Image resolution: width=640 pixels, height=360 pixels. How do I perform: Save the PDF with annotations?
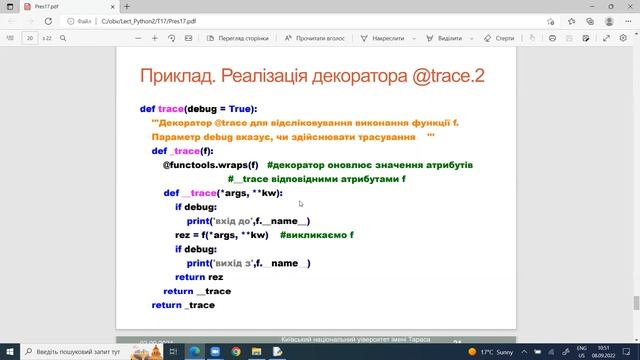tap(586, 38)
